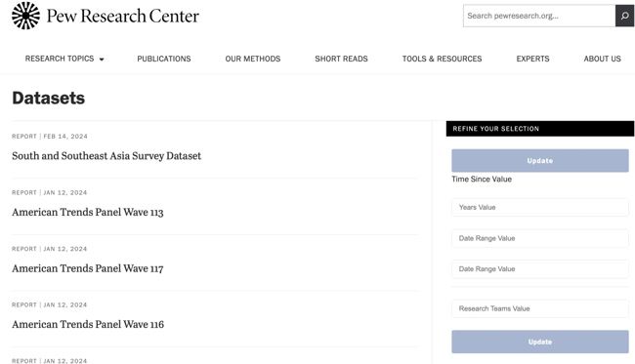Click the search magnifier button
The width and height of the screenshot is (635, 364).
tap(624, 16)
